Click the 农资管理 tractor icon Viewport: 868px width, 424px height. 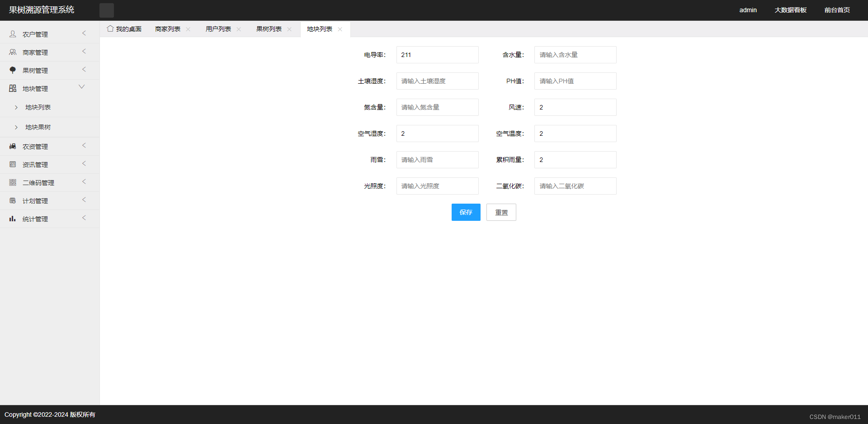pos(13,146)
